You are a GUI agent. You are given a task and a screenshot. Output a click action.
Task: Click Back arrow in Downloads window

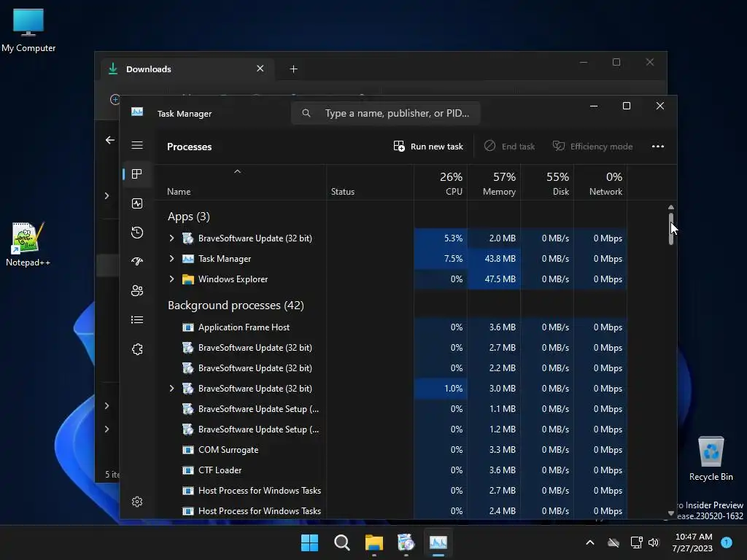pos(110,140)
